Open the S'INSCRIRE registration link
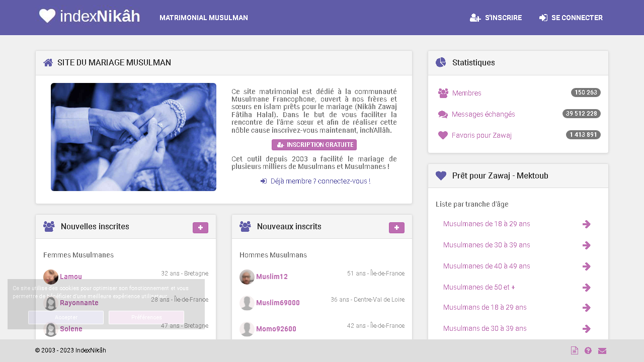Viewport: 644px width, 362px height. point(503,18)
